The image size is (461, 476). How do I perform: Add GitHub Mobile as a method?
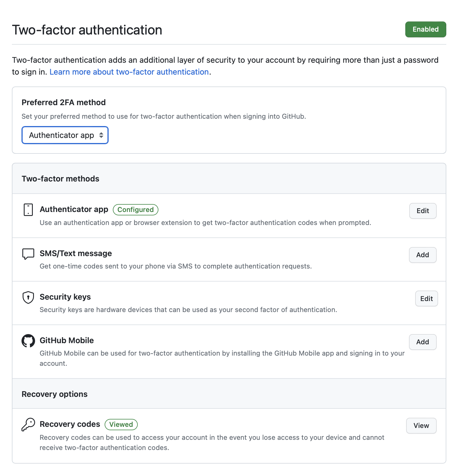423,342
